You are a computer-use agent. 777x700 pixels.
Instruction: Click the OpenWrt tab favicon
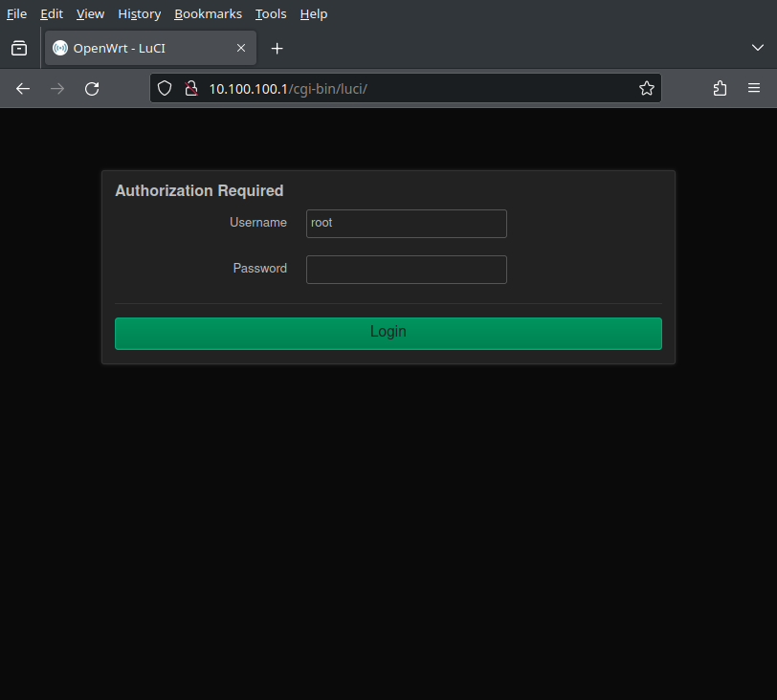[60, 48]
